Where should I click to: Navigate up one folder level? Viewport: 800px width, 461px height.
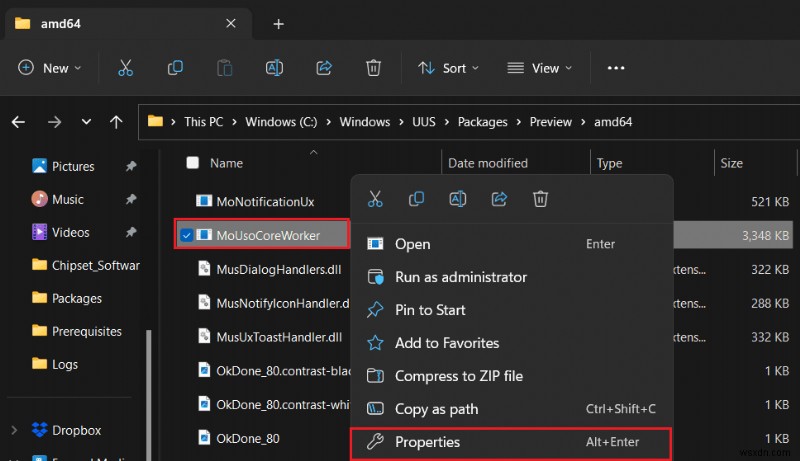click(x=116, y=122)
